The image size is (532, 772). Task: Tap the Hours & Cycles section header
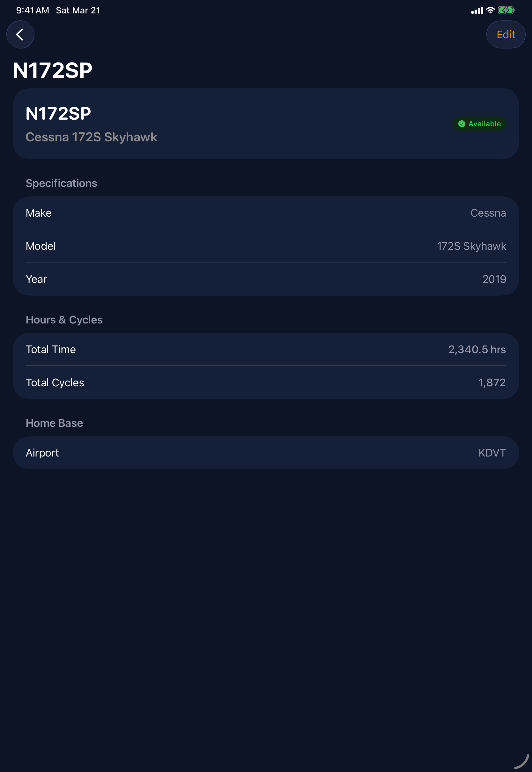point(64,319)
